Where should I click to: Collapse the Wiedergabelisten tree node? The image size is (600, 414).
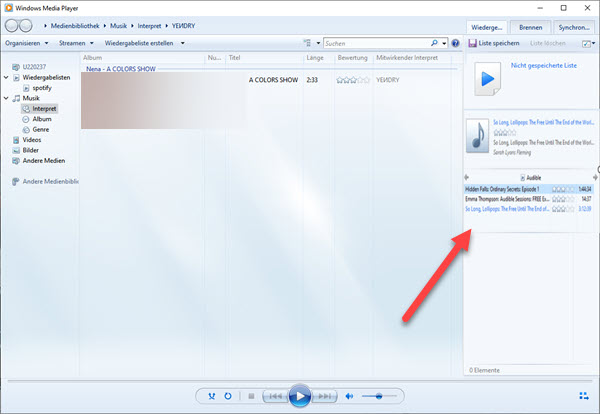click(6, 77)
